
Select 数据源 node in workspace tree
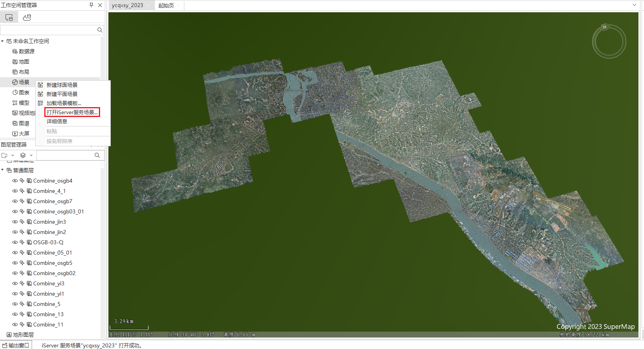(27, 51)
